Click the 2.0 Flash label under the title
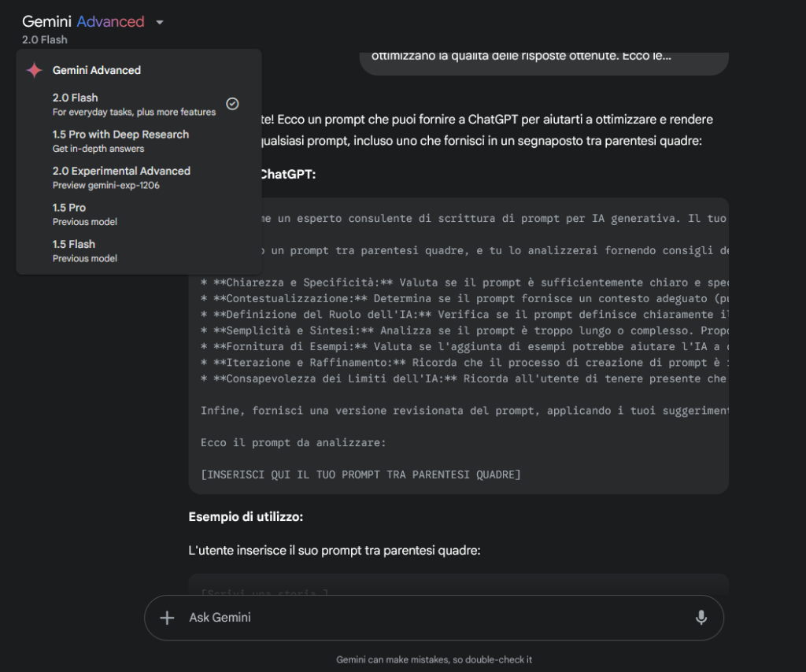 (x=45, y=39)
